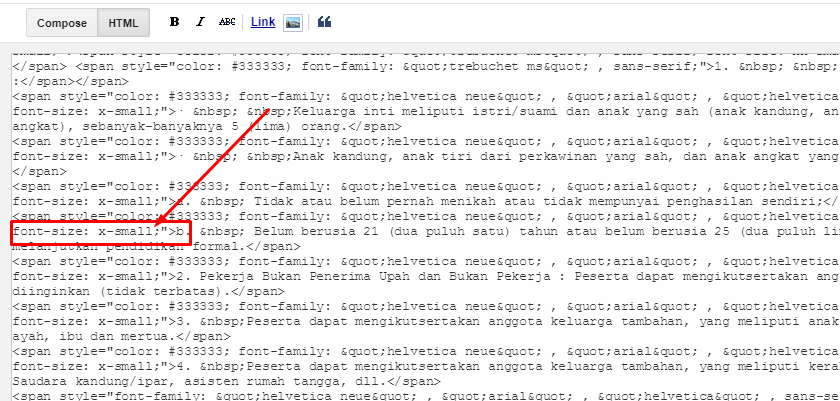This screenshot has height=401, width=840.
Task: Switch to Compose editor mode
Action: point(62,23)
